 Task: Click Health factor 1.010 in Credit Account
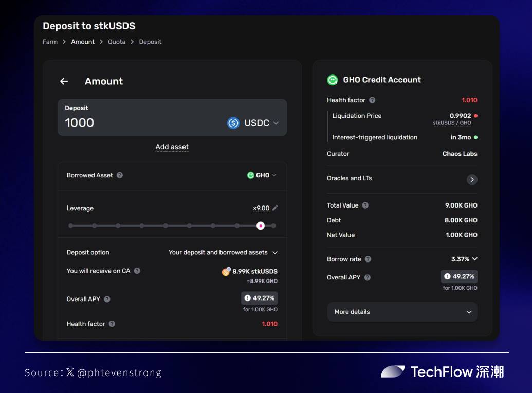click(x=469, y=100)
